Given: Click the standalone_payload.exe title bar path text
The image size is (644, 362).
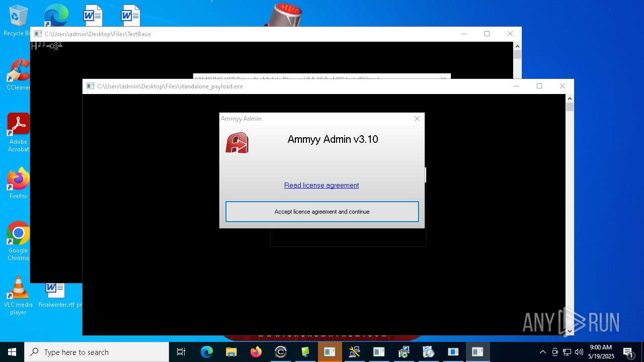Looking at the screenshot, I should 170,86.
